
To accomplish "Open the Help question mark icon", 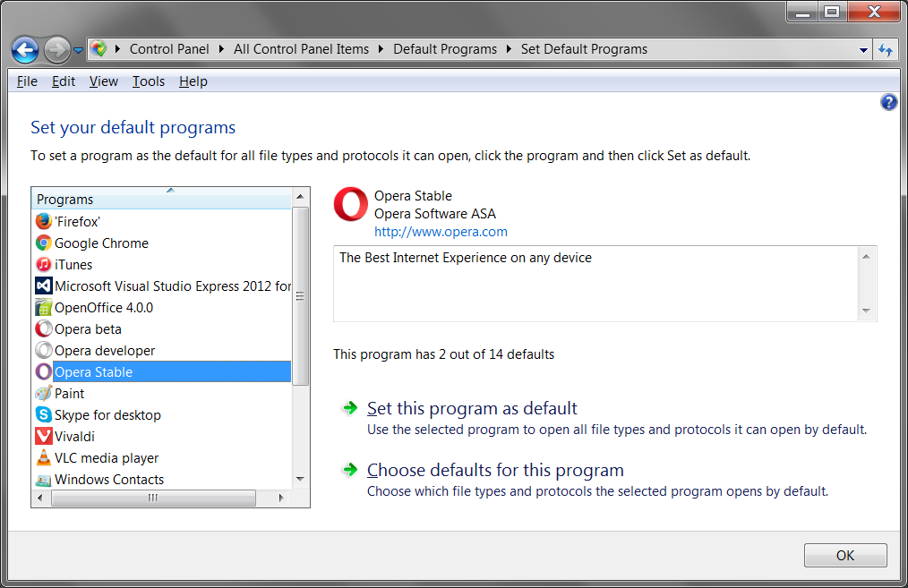I will click(888, 102).
